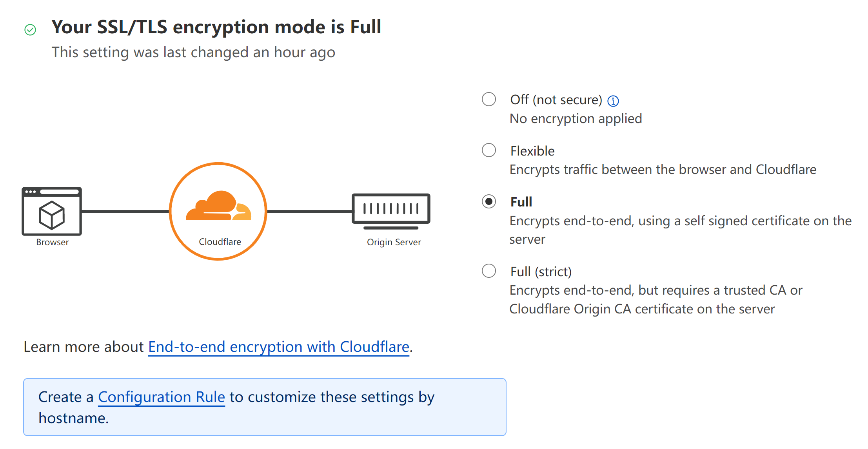Click the line connecting Browser and Cloudflare
868x449 pixels.
(125, 212)
